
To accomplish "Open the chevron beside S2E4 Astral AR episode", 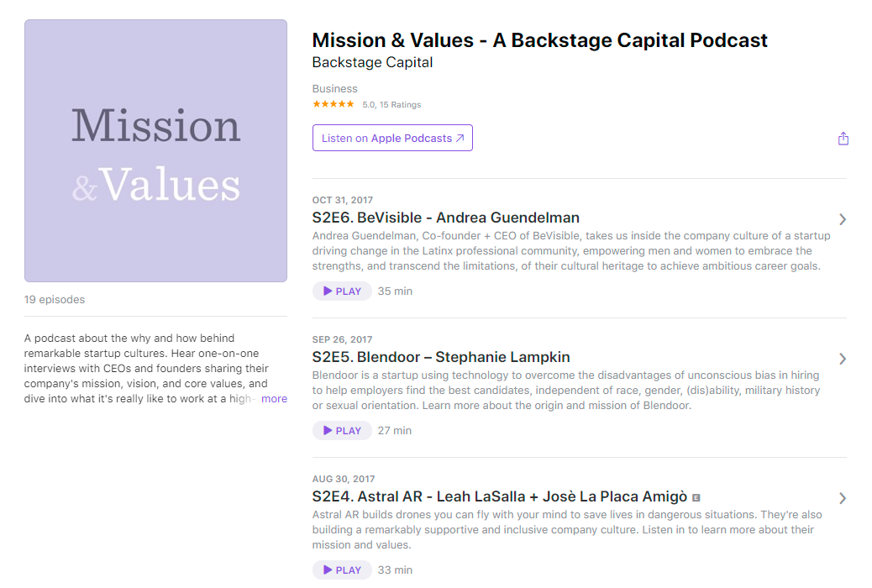I will tap(843, 498).
